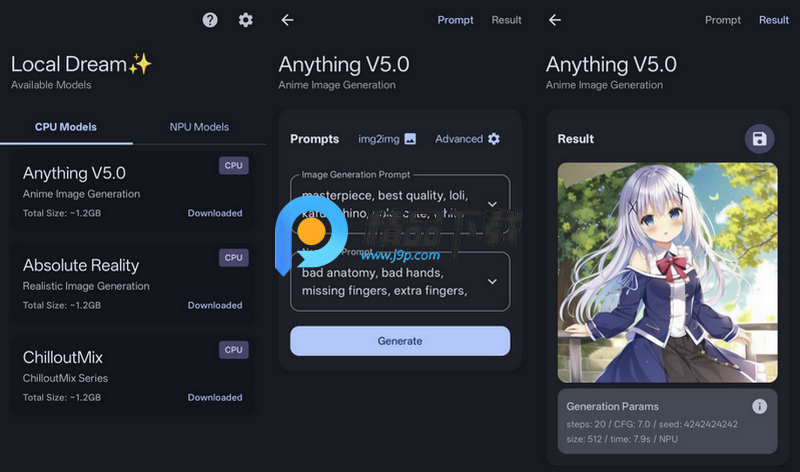Click 'Downloaded' status on Absolute Reality
Image resolution: width=800 pixels, height=472 pixels.
(x=215, y=305)
